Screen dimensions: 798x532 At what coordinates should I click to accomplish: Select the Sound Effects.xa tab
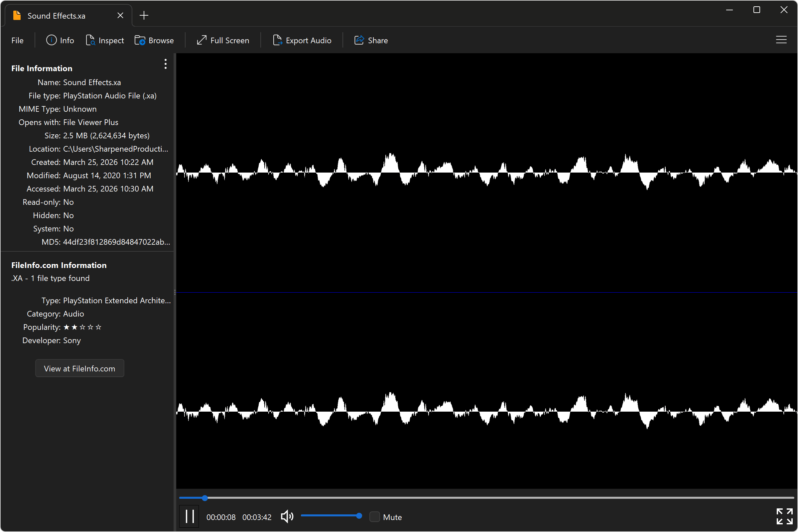click(68, 16)
